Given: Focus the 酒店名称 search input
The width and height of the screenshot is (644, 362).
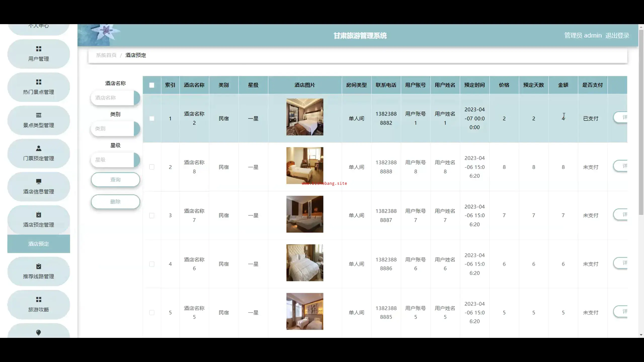Looking at the screenshot, I should [x=112, y=98].
